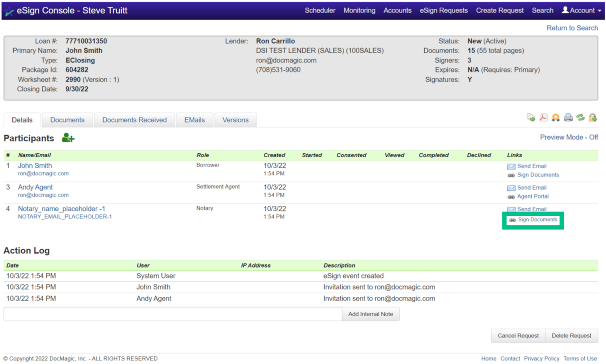Go to the Accounts menu item
Viewport: 606px width, 364px height.
397,10
